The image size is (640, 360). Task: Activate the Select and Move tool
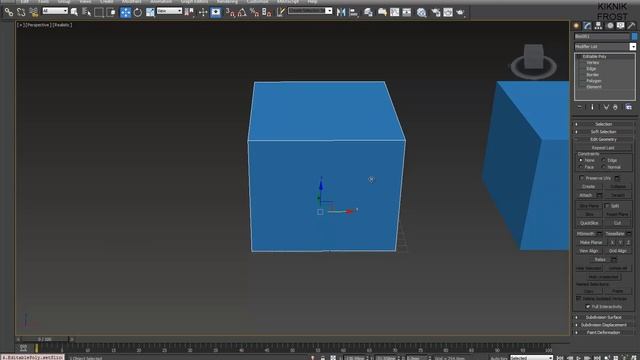pos(125,12)
